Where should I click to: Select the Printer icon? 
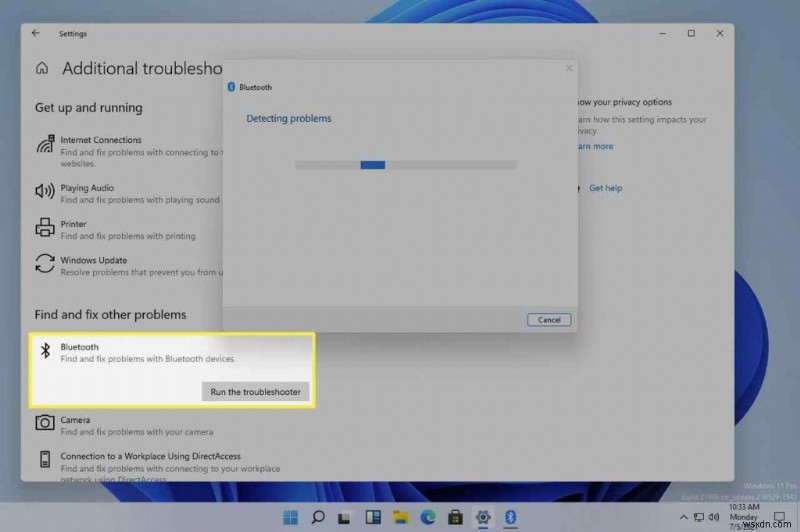point(45,227)
